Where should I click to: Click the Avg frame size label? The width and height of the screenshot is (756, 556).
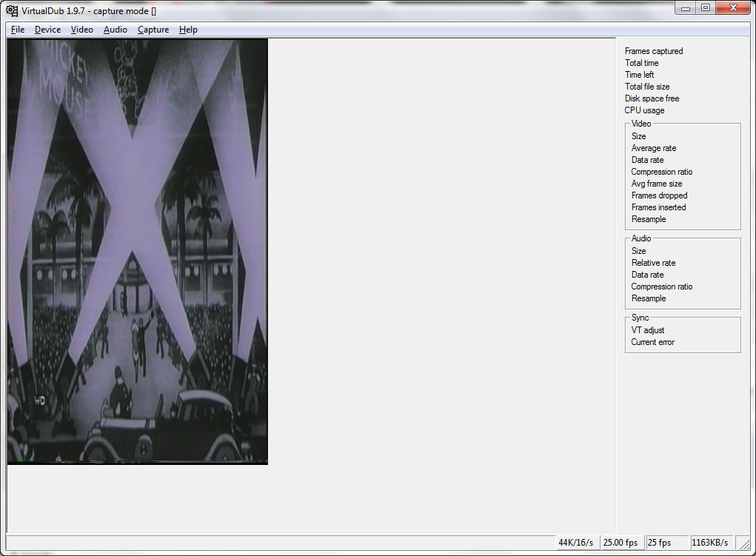pyautogui.click(x=657, y=184)
